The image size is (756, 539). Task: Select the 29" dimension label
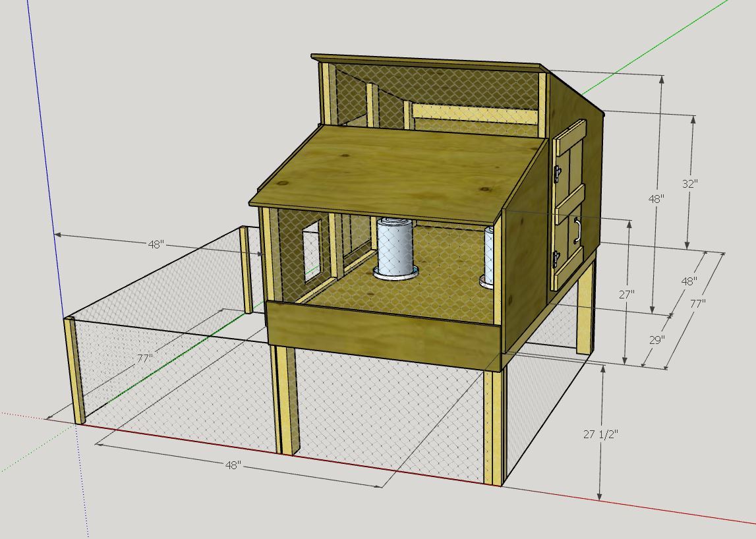coord(656,340)
